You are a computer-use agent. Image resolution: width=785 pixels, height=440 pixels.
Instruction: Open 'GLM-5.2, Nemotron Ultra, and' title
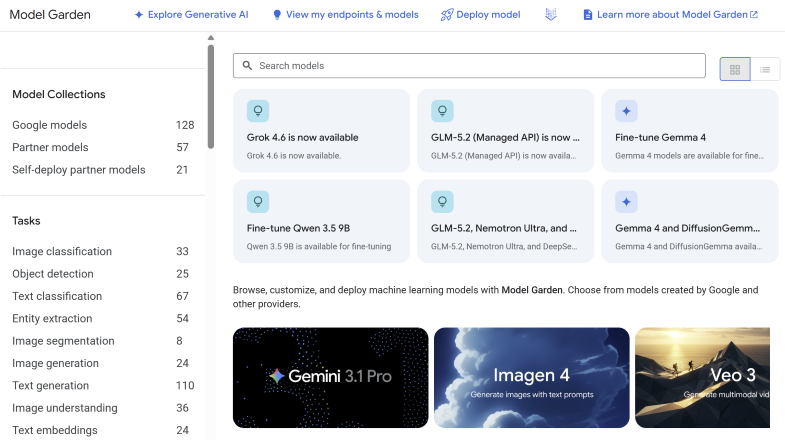point(504,228)
